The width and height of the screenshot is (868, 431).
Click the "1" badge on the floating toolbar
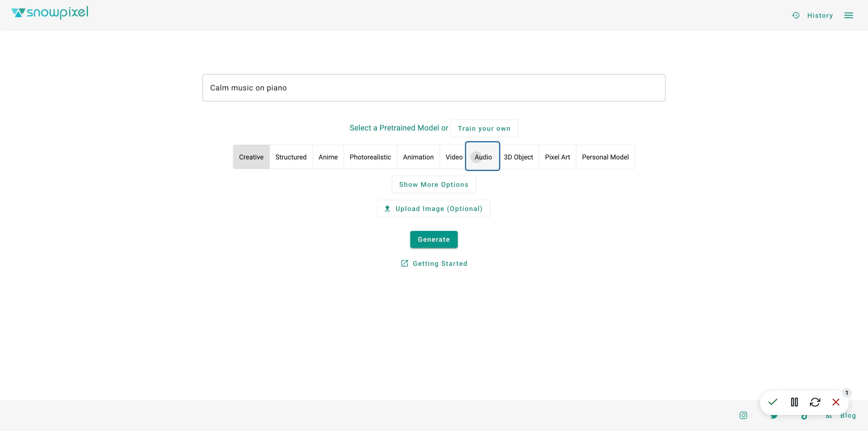coord(846,393)
